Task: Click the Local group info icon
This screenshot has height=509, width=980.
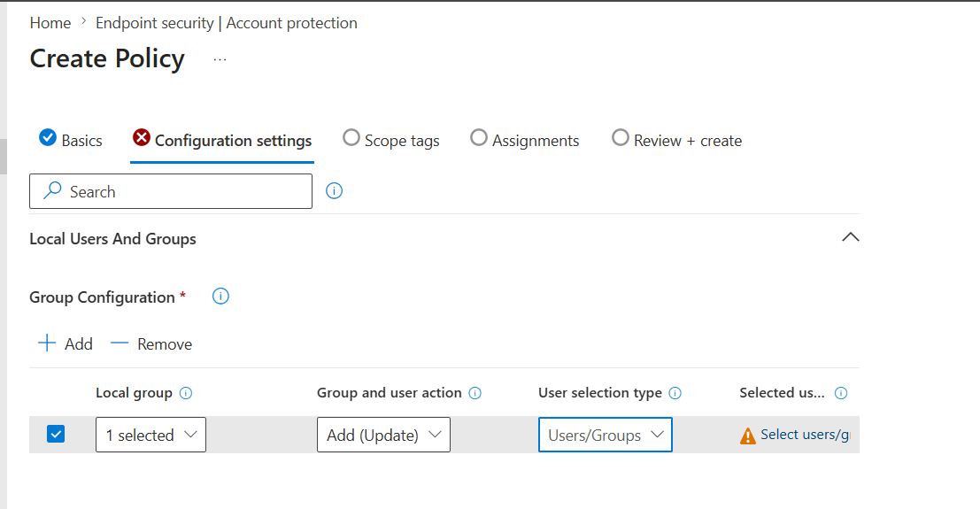Action: click(186, 393)
